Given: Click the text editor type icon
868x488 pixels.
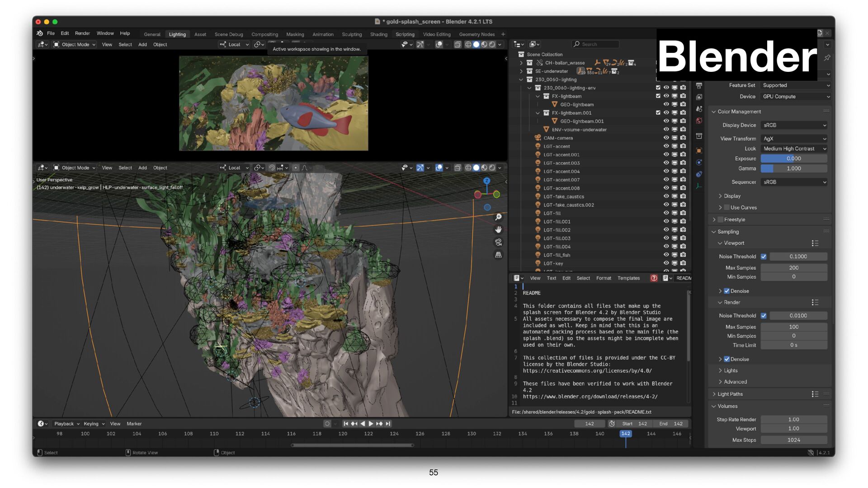Looking at the screenshot, I should tap(518, 278).
